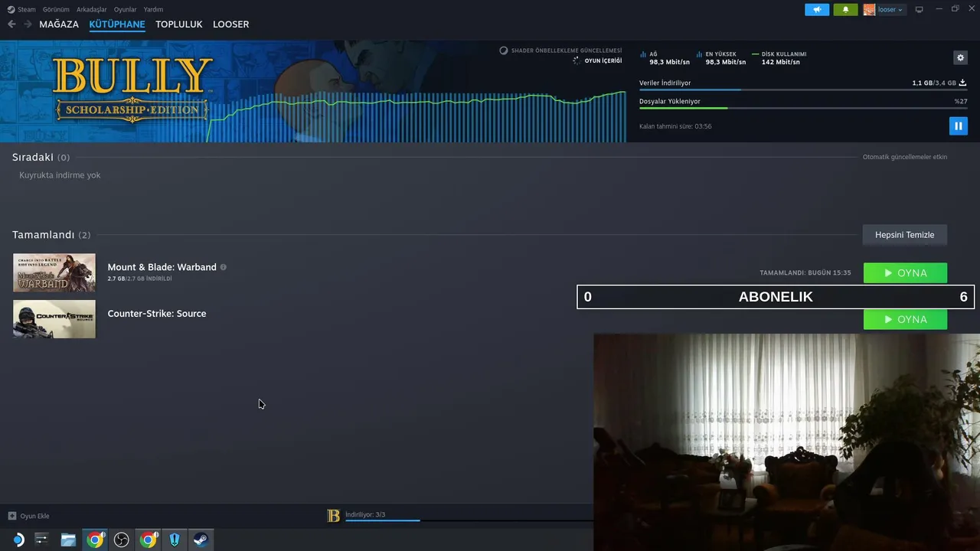This screenshot has width=980, height=551.
Task: Open the LOOSER profile tab
Action: (230, 24)
